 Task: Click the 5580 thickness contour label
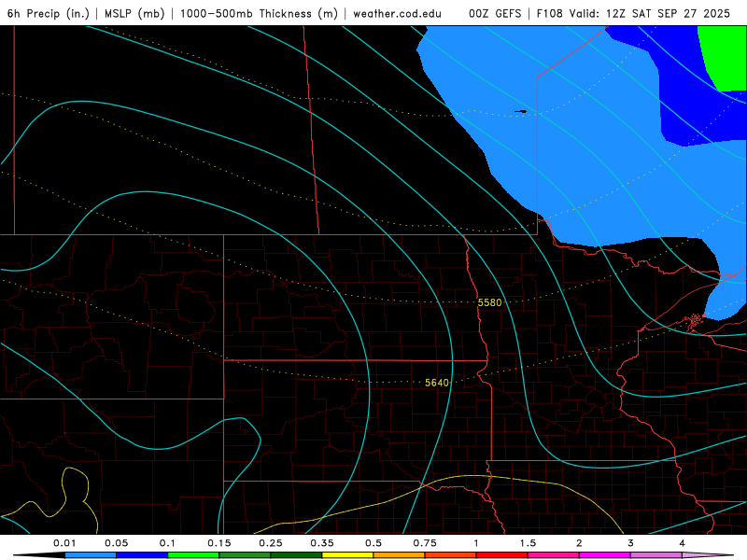[x=489, y=302]
